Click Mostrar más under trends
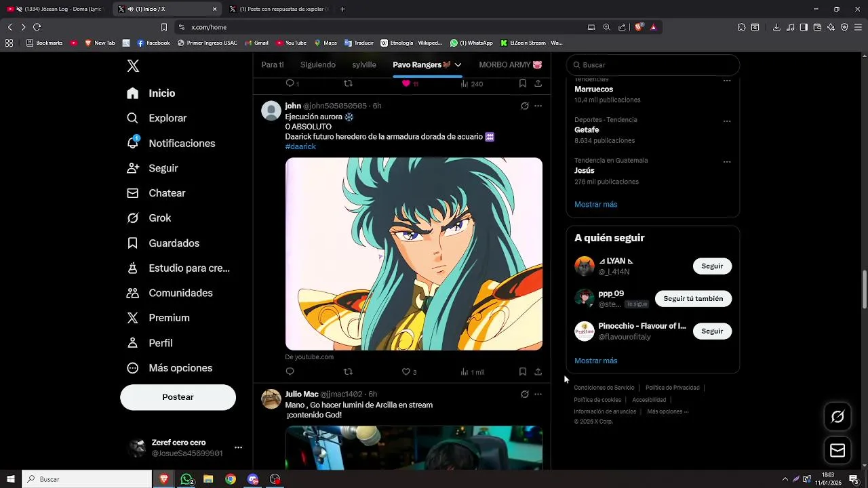Image resolution: width=868 pixels, height=488 pixels. coord(595,204)
